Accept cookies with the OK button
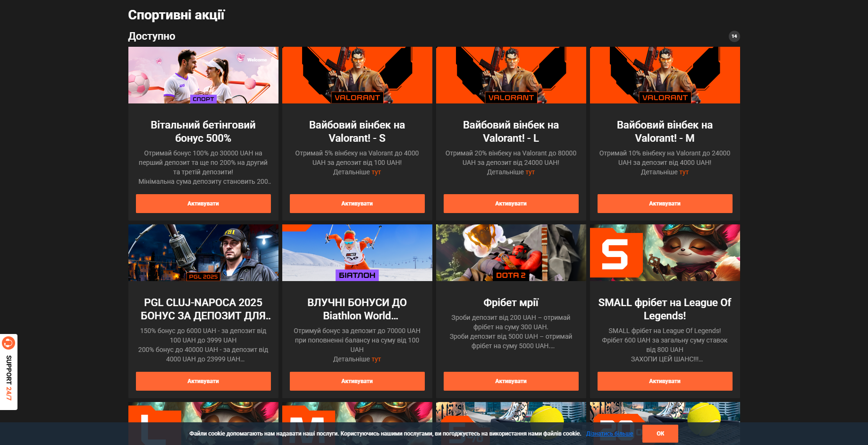This screenshot has height=445, width=868. (x=660, y=434)
